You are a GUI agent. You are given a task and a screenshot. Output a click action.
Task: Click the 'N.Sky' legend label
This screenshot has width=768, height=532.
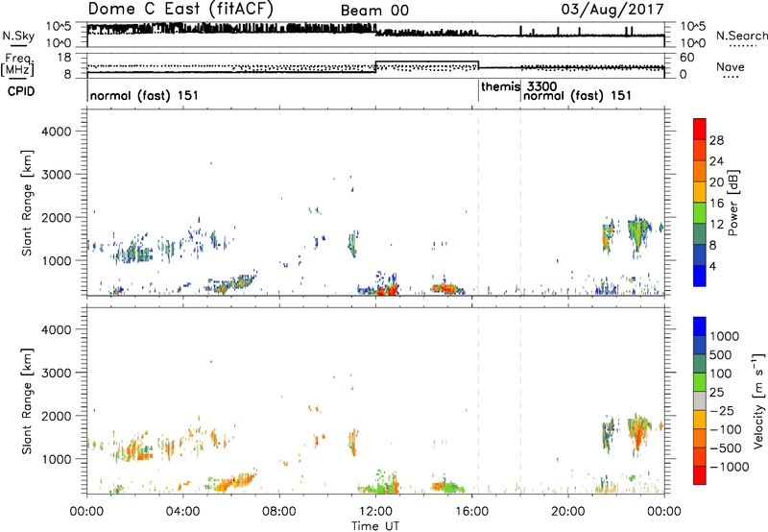[x=18, y=36]
